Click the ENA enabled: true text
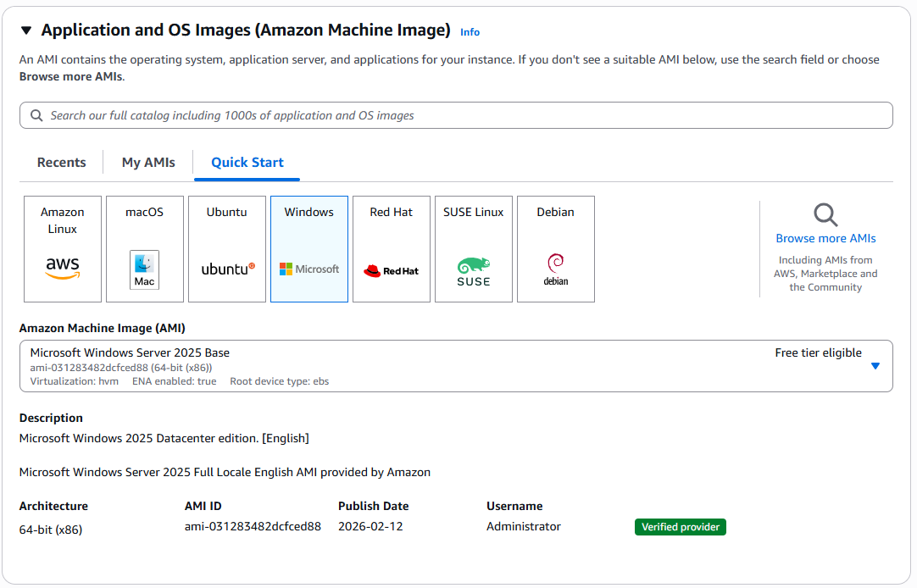Viewport: 917px width, 588px height. pos(175,381)
